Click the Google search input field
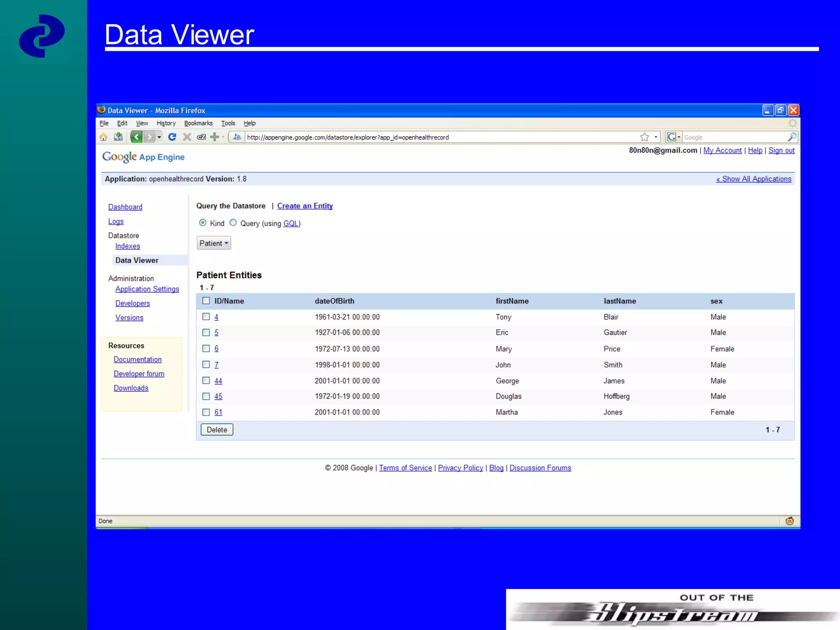Screen dimensions: 840x630 (734, 137)
